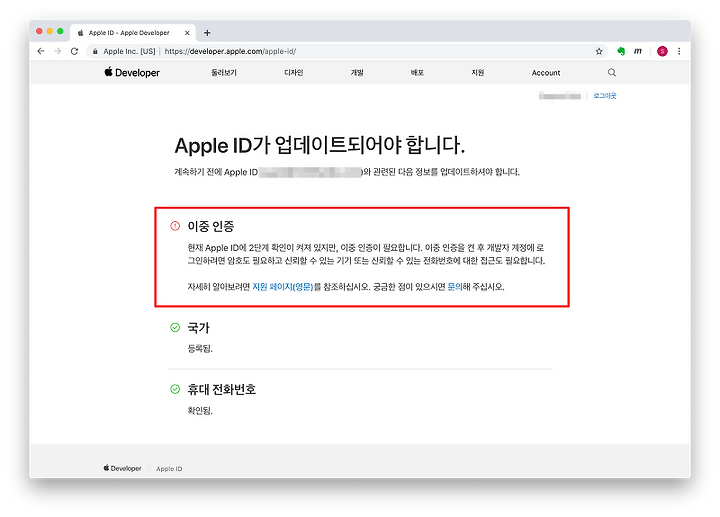Click the 이중 인증 heading
Screen dimensions: 720x517
click(x=211, y=226)
